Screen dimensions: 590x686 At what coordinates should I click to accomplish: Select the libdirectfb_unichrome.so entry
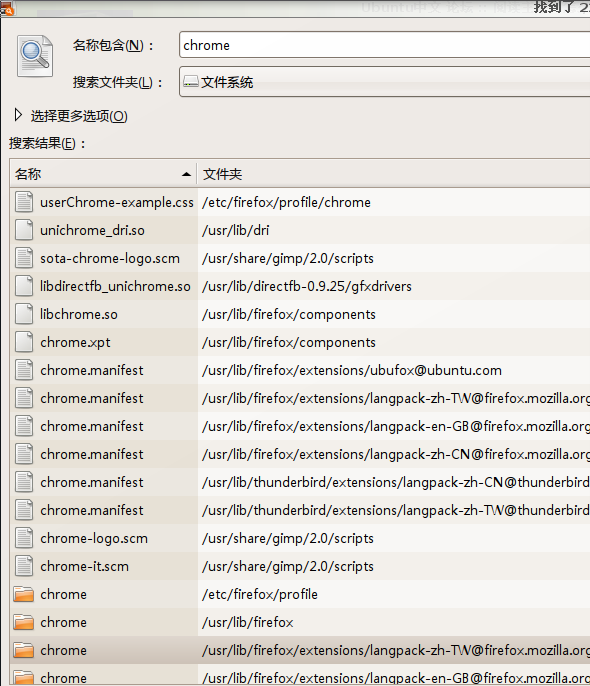pos(300,286)
